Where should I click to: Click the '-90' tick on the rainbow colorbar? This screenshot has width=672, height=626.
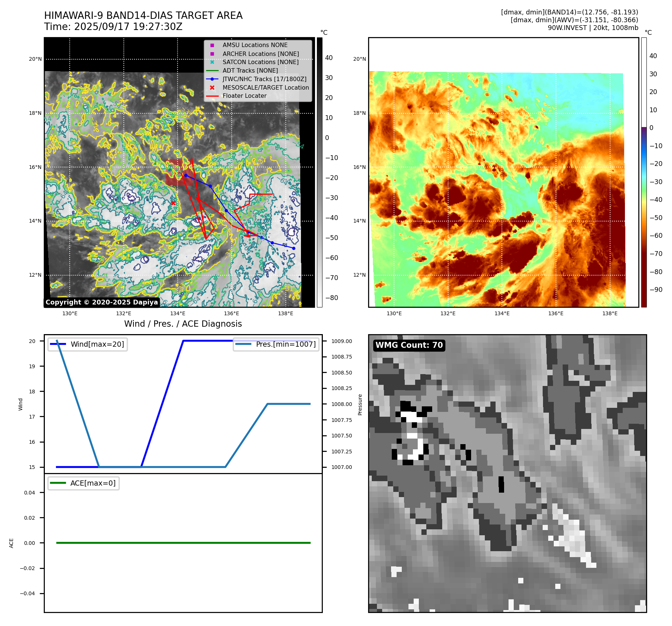(x=656, y=290)
